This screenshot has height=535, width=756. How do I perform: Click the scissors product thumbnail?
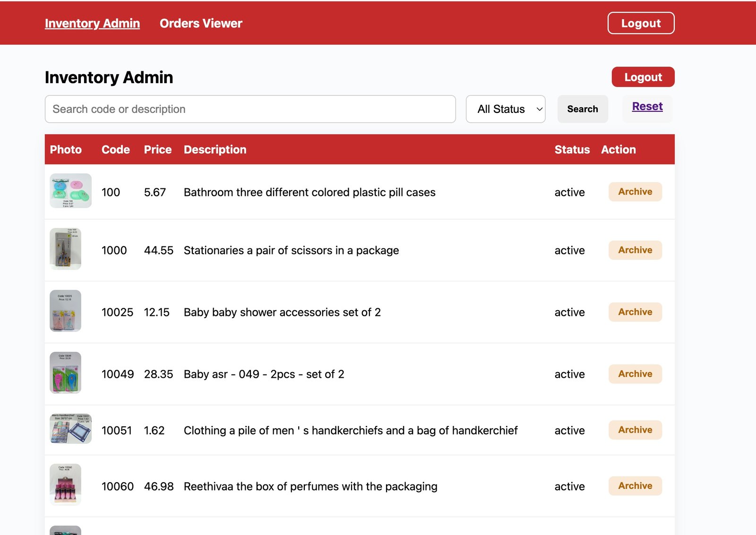coord(65,249)
